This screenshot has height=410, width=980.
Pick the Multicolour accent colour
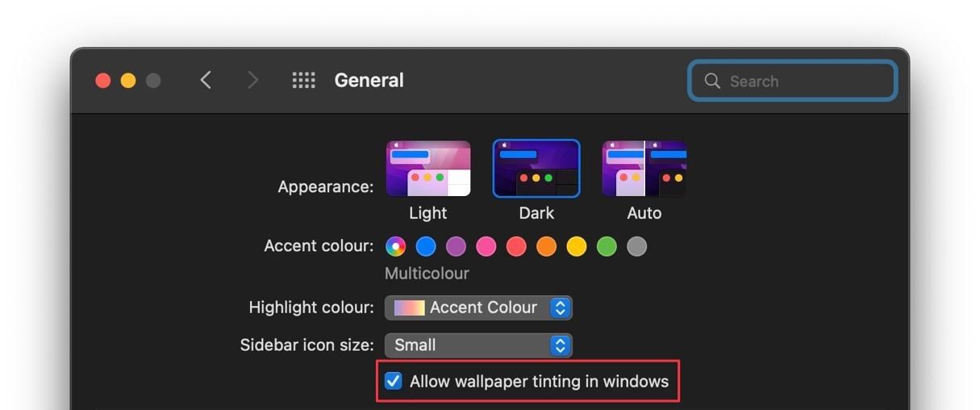click(395, 246)
